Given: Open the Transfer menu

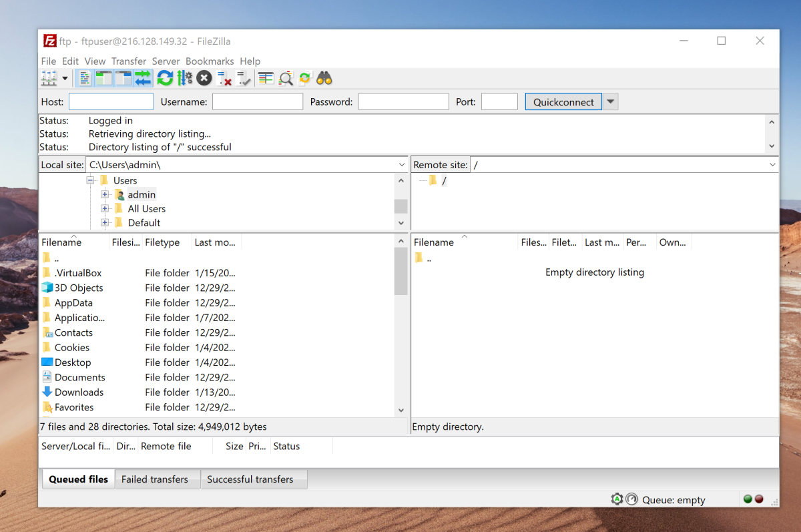Looking at the screenshot, I should click(x=129, y=61).
